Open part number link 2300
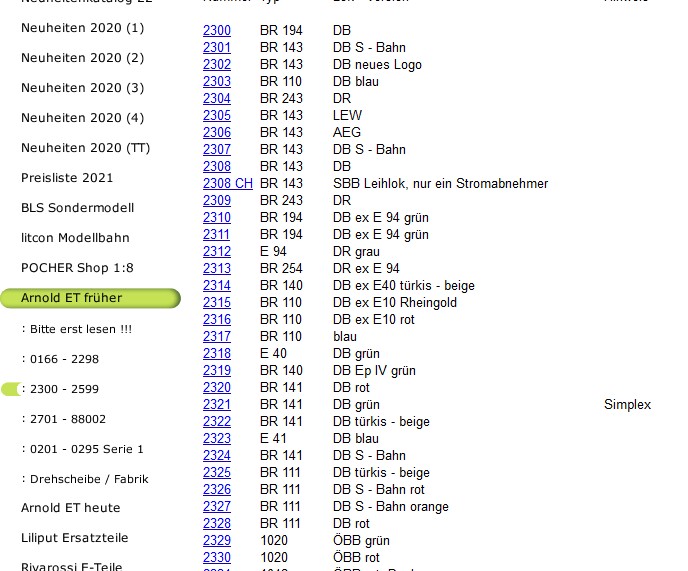 (217, 30)
